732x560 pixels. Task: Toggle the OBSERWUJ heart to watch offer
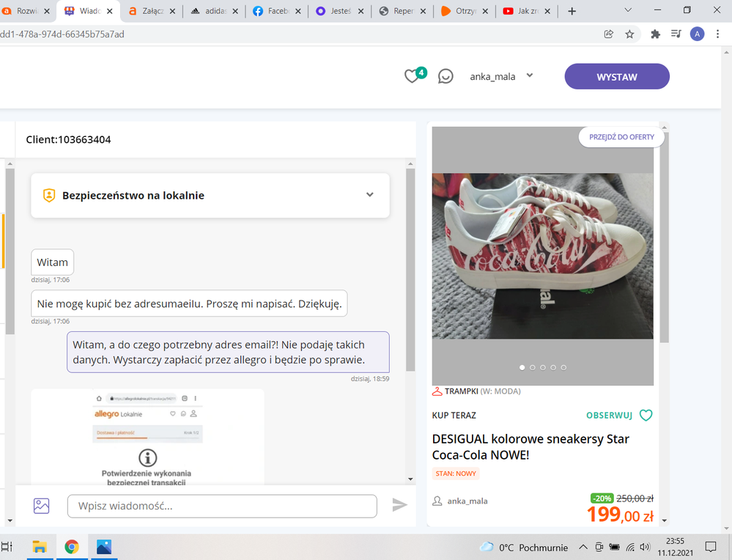646,415
